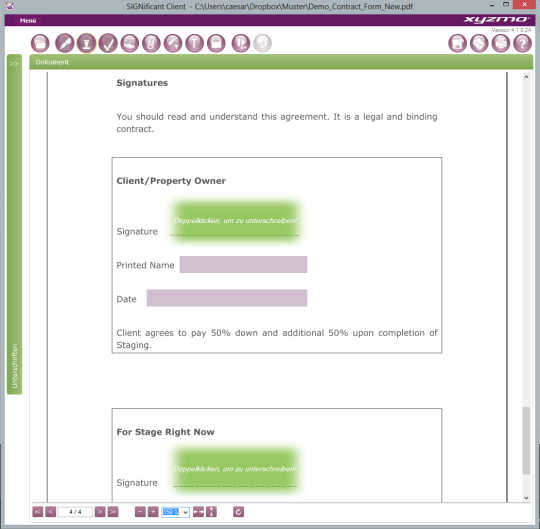Select the text tool icon

click(x=194, y=43)
